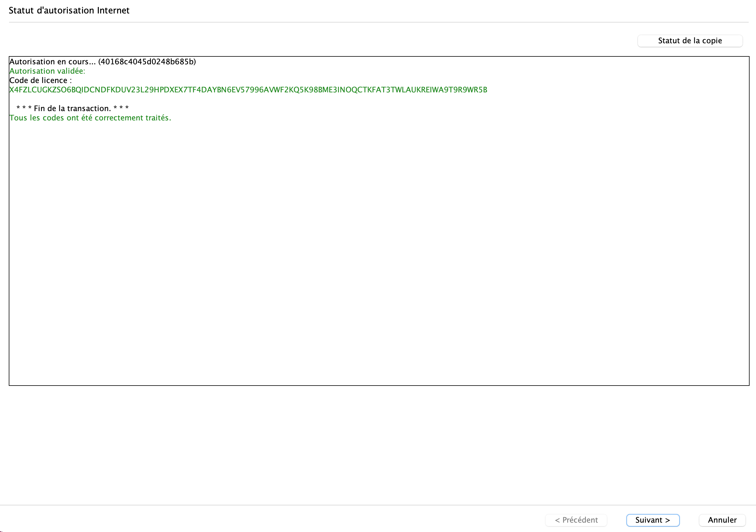Click the words 'correctement traités.'
The width and height of the screenshot is (756, 532).
click(x=133, y=118)
